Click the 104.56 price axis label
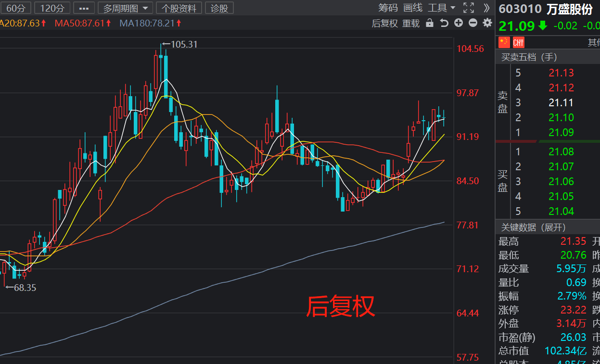Screen dimensions: 600x364 tap(470, 49)
